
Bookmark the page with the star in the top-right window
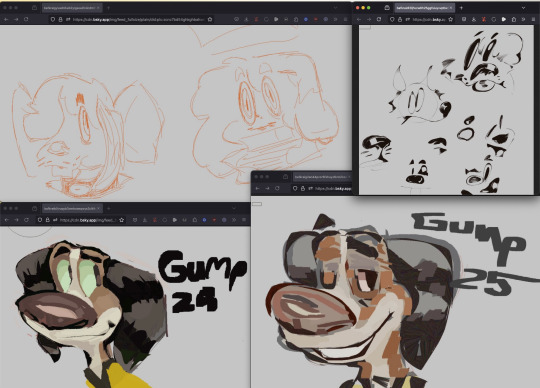[x=451, y=19]
